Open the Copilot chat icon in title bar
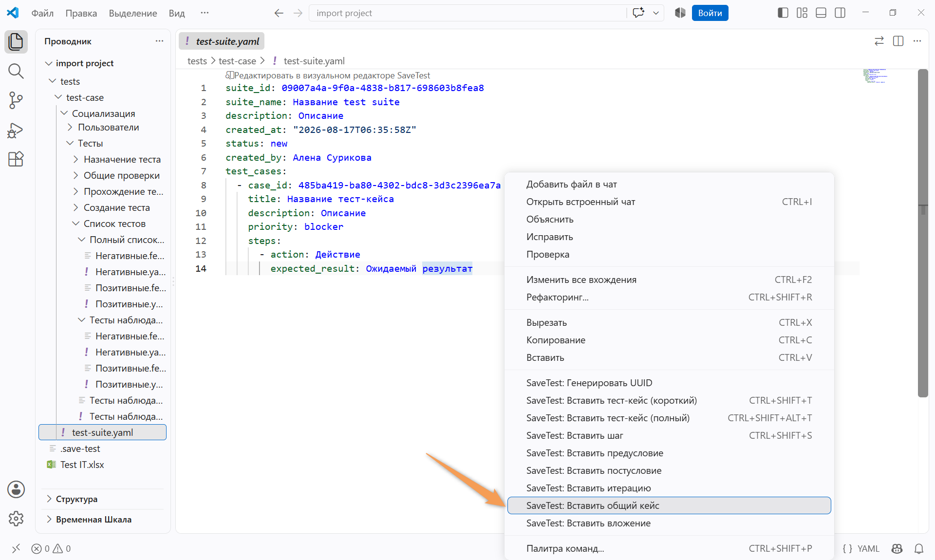Viewport: 935px width, 560px height. tap(638, 13)
